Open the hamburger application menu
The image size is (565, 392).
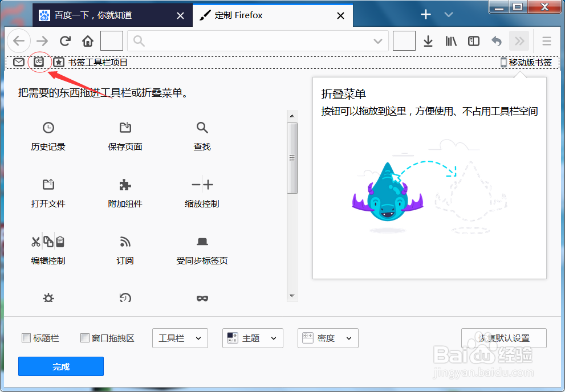547,41
